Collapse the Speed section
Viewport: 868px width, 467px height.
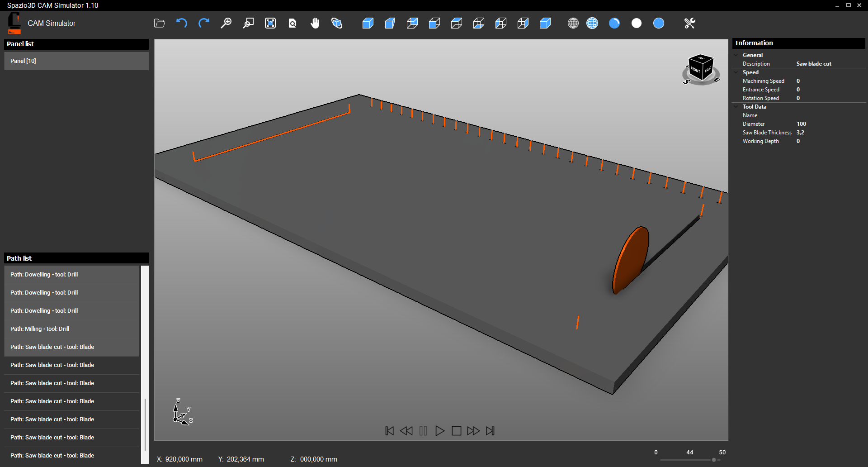click(736, 72)
